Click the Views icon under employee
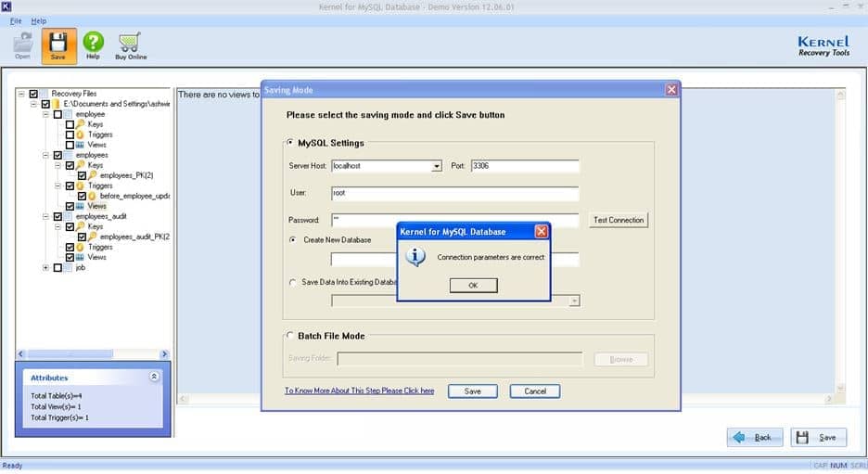 (x=81, y=145)
